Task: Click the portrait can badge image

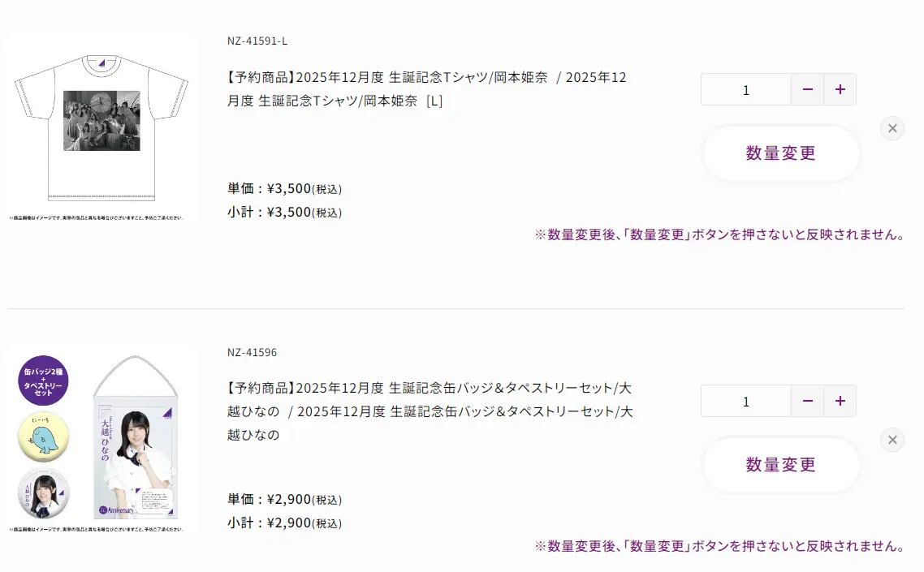Action: (43, 494)
